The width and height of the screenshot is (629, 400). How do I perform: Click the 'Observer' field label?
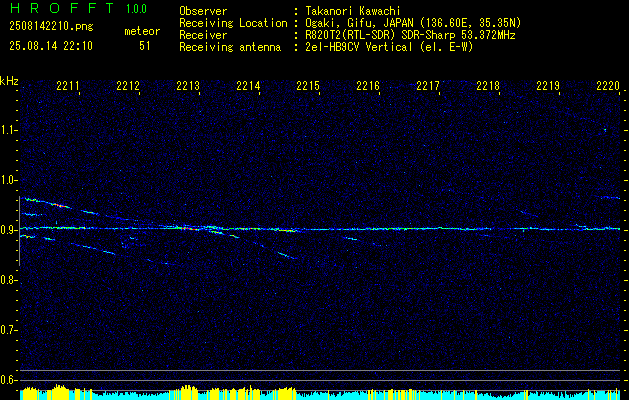coord(203,11)
